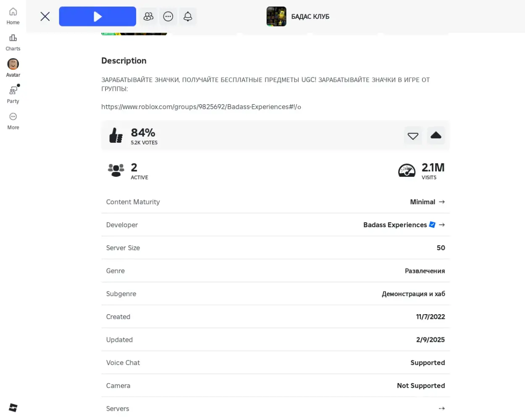The image size is (525, 420).
Task: Open the Party sidebar item
Action: [x=13, y=94]
